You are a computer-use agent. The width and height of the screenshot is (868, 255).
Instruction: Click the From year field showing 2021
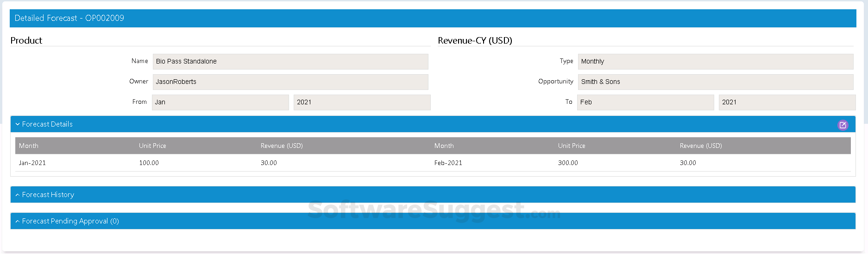[x=361, y=102]
